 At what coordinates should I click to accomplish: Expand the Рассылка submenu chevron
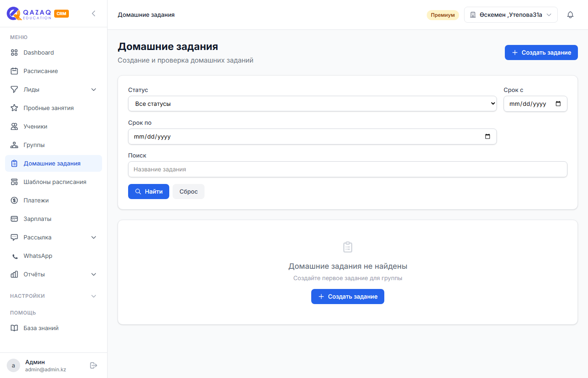[94, 237]
